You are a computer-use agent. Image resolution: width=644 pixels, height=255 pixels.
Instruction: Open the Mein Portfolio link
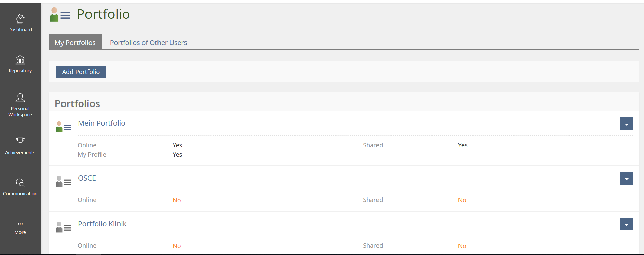click(x=101, y=123)
